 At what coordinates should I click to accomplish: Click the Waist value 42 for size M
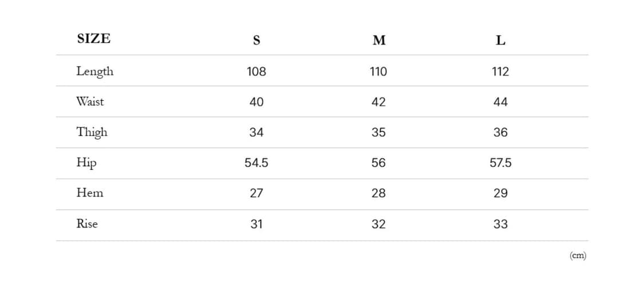(x=378, y=102)
